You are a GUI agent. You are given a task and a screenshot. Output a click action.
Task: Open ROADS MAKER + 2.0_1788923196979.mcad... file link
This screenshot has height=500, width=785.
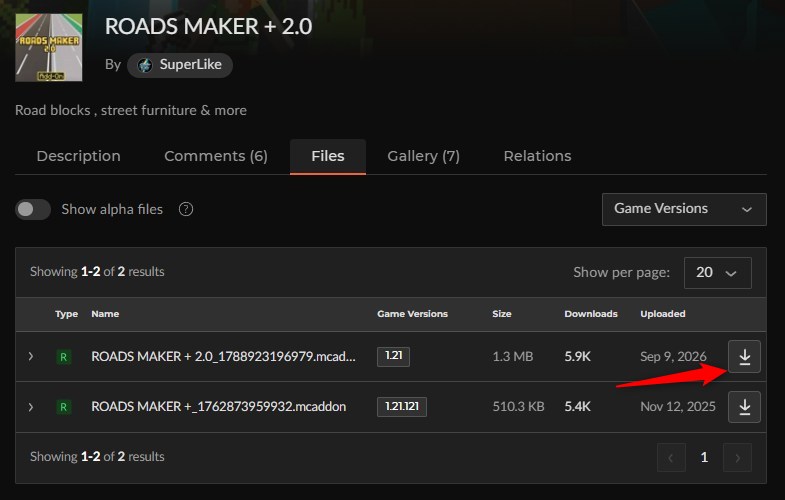(x=223, y=356)
